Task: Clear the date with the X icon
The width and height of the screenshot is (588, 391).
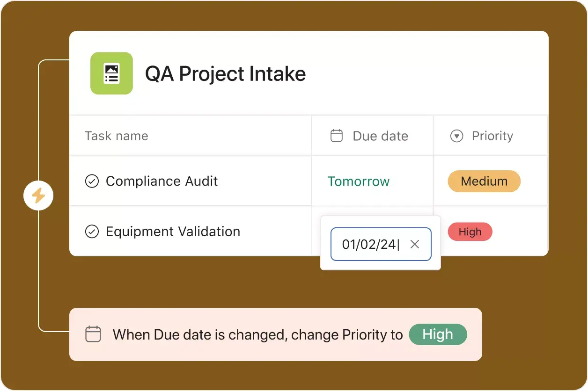Action: [x=414, y=244]
